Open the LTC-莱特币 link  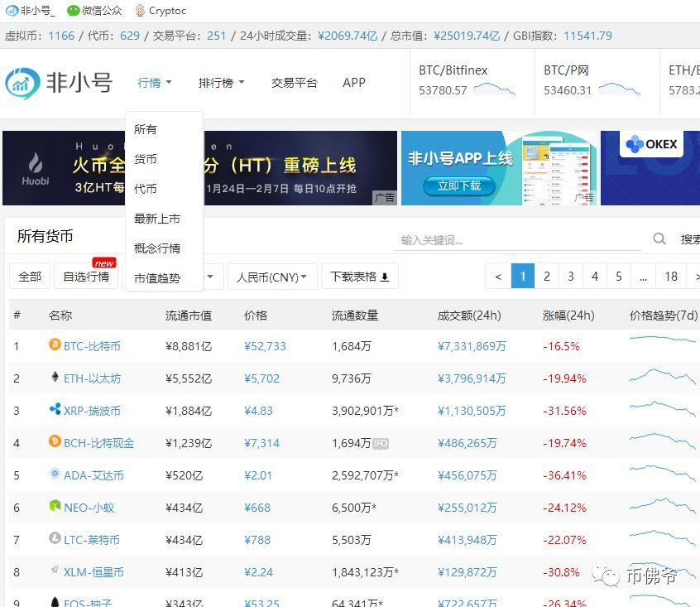[92, 540]
